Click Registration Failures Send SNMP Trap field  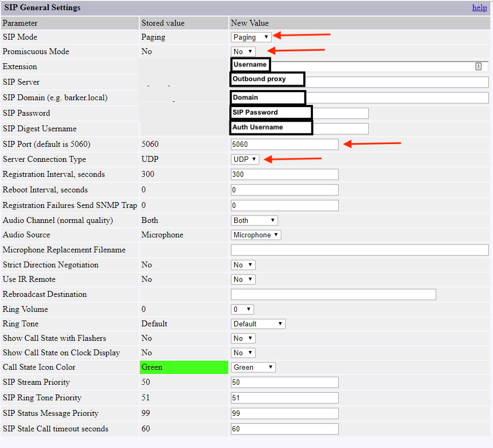point(285,206)
